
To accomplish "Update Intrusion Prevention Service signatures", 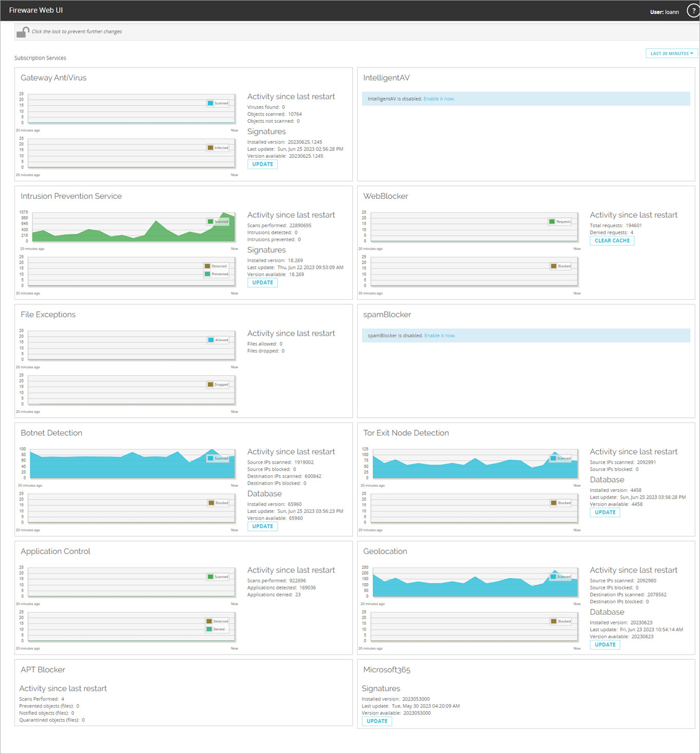I will click(x=262, y=283).
